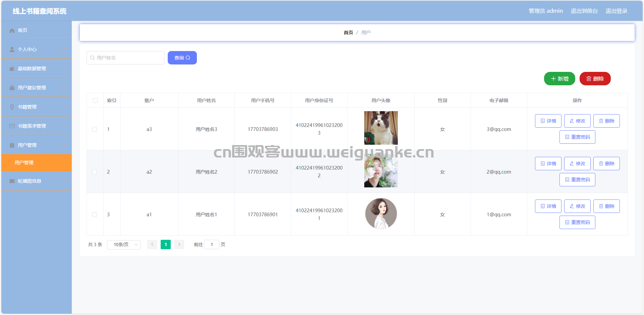Screen dimensions: 644x315
Task: Click the 首页 breadcrumb link
Action: tap(348, 33)
